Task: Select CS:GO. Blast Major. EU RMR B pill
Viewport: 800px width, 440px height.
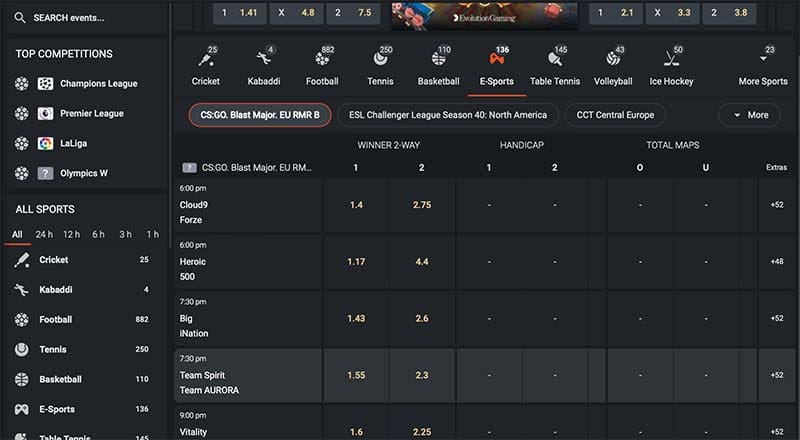Action: tap(260, 115)
